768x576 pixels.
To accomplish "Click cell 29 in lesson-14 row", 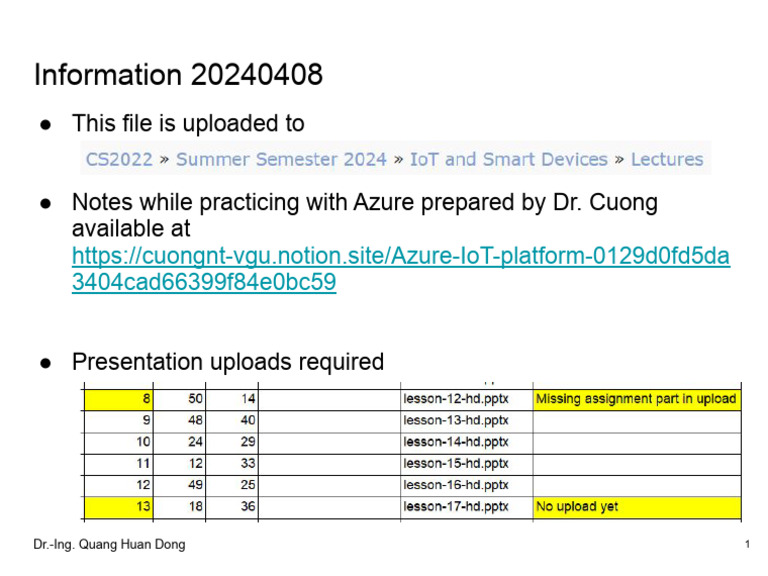I will tap(232, 442).
